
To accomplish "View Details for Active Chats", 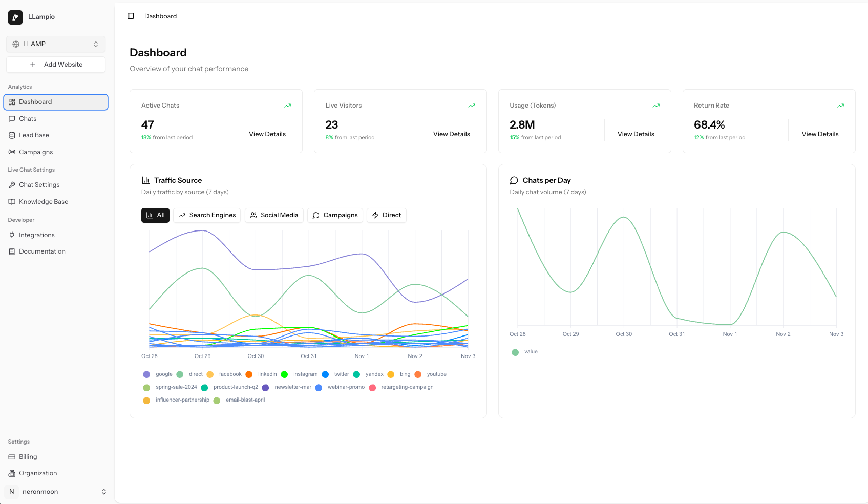I will [x=267, y=134].
